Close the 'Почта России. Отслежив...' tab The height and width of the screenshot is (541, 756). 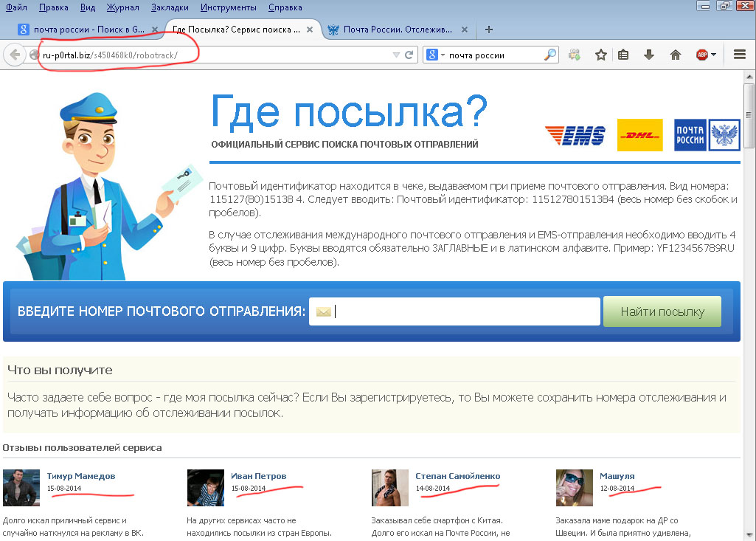click(x=465, y=30)
